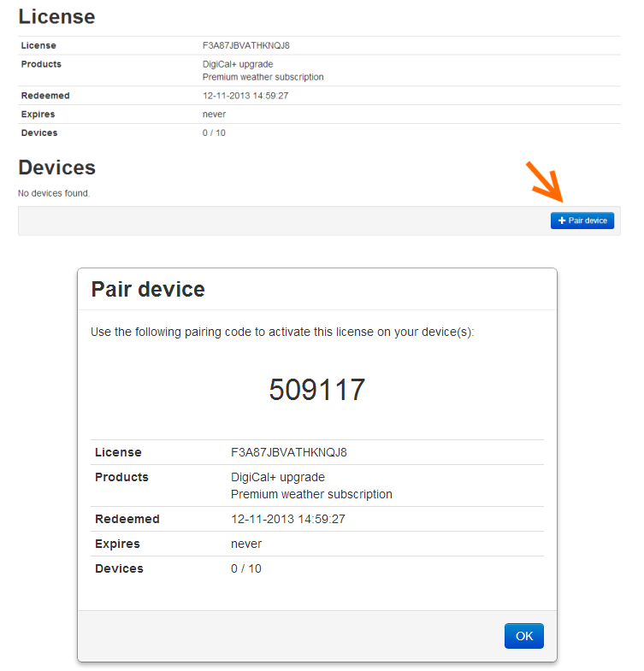Click 'Premium weather subscription' in the dialog
Image resolution: width=644 pixels, height=671 pixels.
(311, 494)
